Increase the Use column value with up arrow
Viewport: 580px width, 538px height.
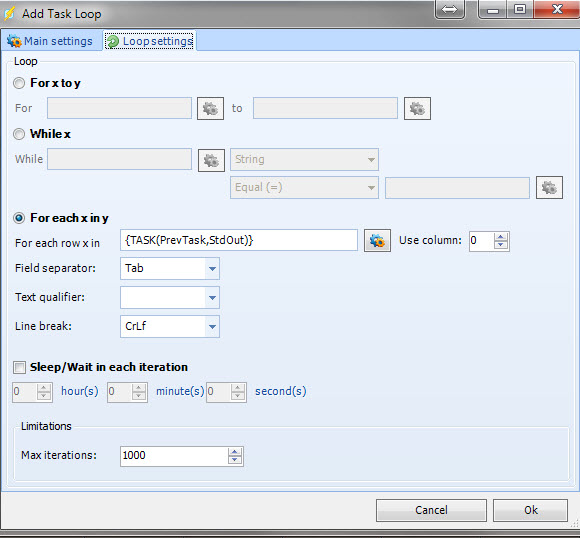501,237
